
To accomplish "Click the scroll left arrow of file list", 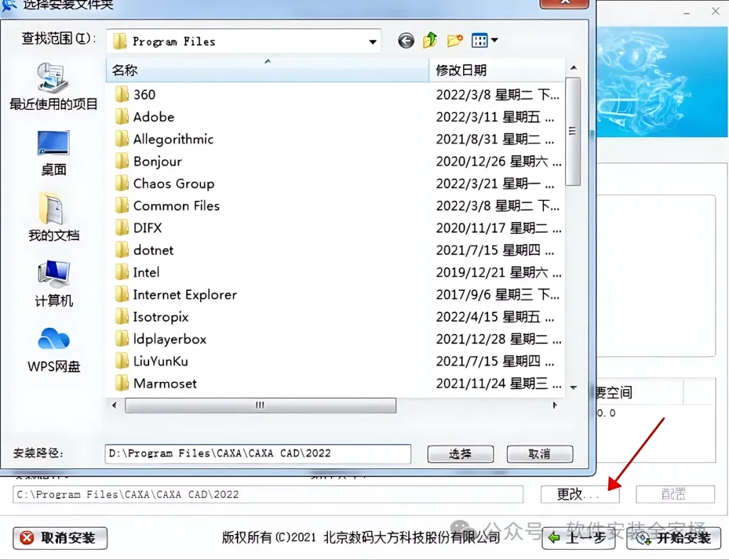I will (114, 405).
